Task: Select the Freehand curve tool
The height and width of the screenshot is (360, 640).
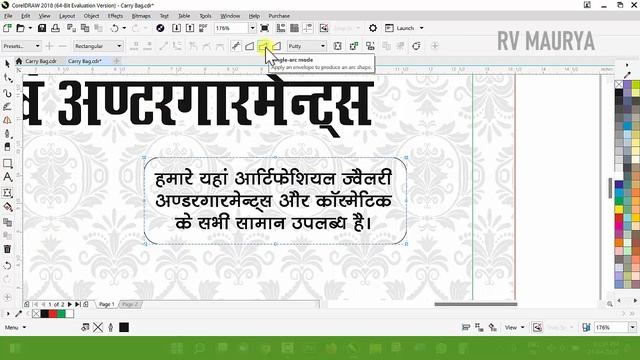Action: coord(7,93)
